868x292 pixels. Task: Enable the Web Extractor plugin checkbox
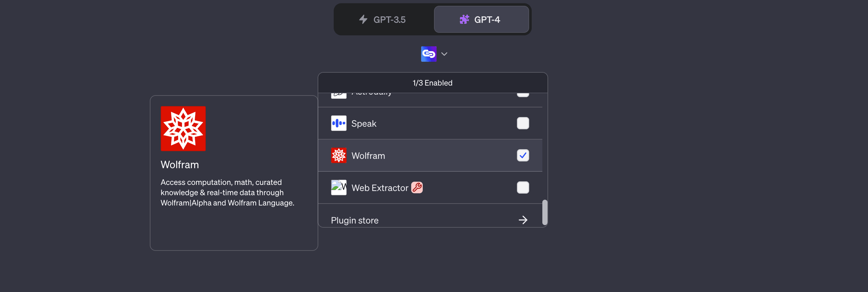(523, 187)
